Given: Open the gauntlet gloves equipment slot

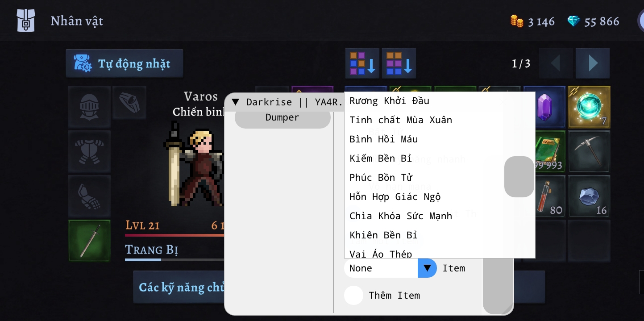Looking at the screenshot, I should pyautogui.click(x=89, y=196).
